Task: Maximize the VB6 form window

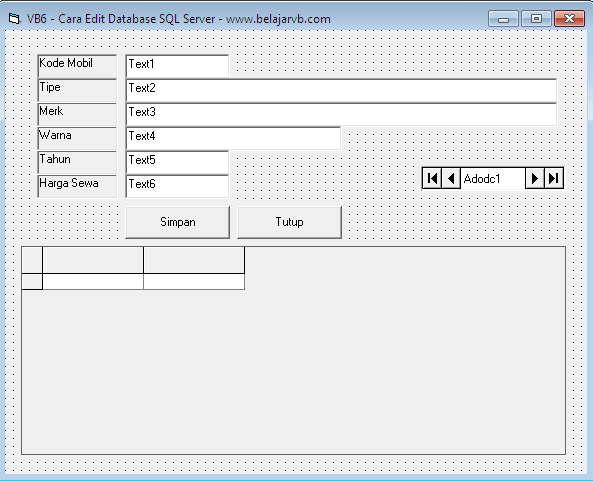Action: tap(536, 19)
